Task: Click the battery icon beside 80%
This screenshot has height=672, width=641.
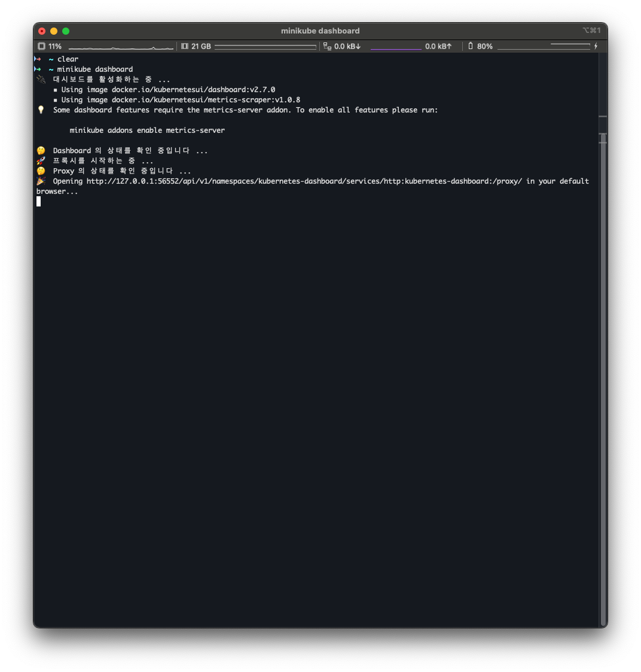Action: click(471, 46)
